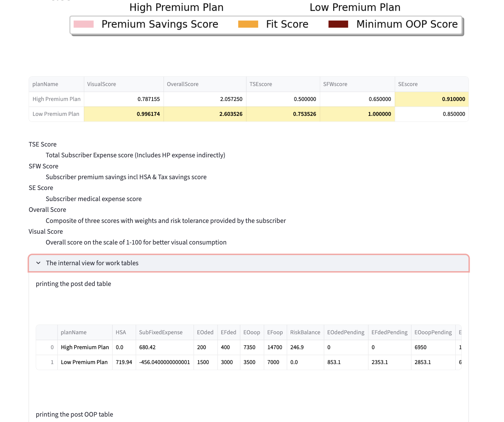Click the pink Premium Savings Score swatch
504x422 pixels.
click(83, 24)
